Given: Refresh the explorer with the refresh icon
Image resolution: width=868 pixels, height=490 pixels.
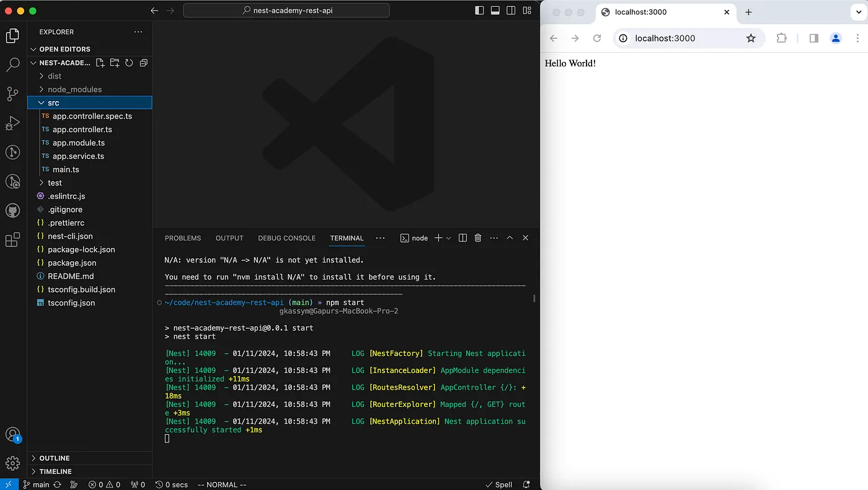Looking at the screenshot, I should pyautogui.click(x=128, y=63).
